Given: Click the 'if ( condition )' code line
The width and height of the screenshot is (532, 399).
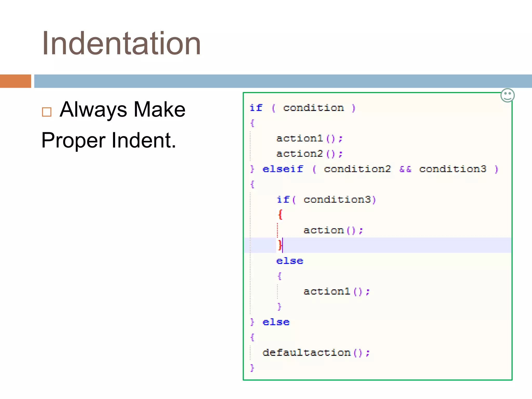Looking at the screenshot, I should pos(302,108).
